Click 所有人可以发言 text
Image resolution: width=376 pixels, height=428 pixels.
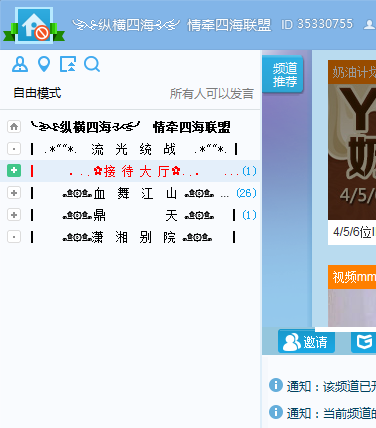212,94
